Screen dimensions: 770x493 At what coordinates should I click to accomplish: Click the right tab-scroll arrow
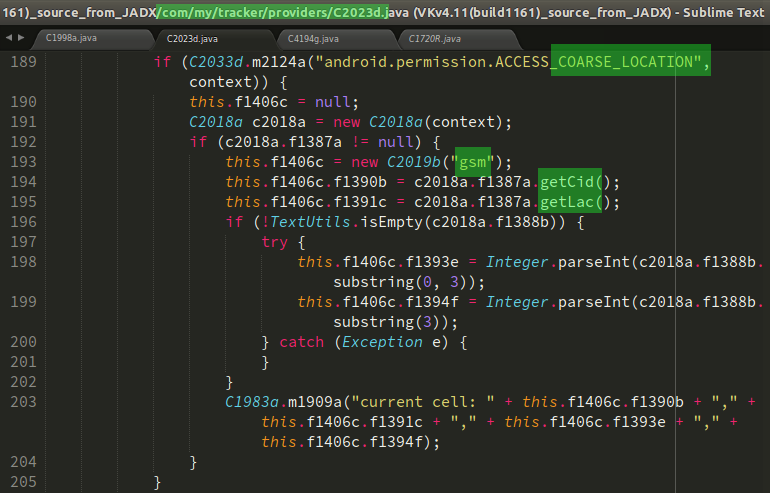[x=21, y=38]
